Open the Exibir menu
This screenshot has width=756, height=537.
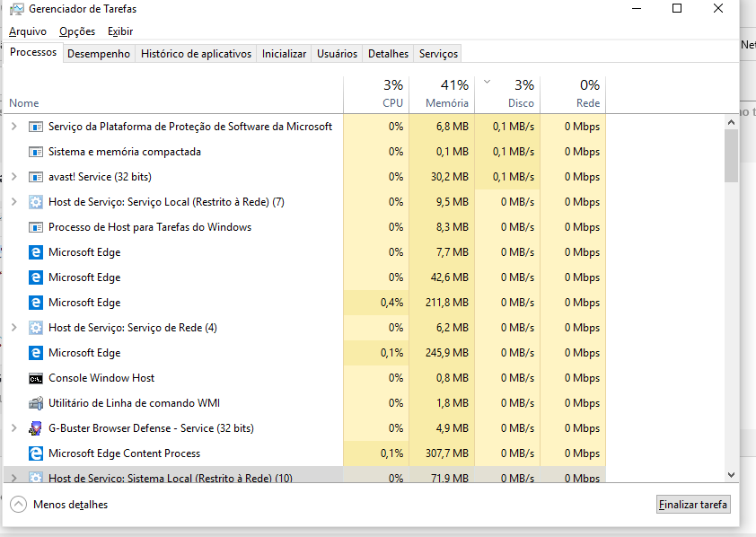120,31
